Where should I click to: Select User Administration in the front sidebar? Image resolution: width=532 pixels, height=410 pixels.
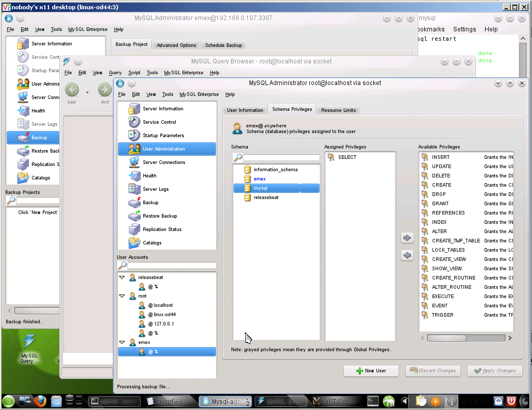(x=167, y=149)
